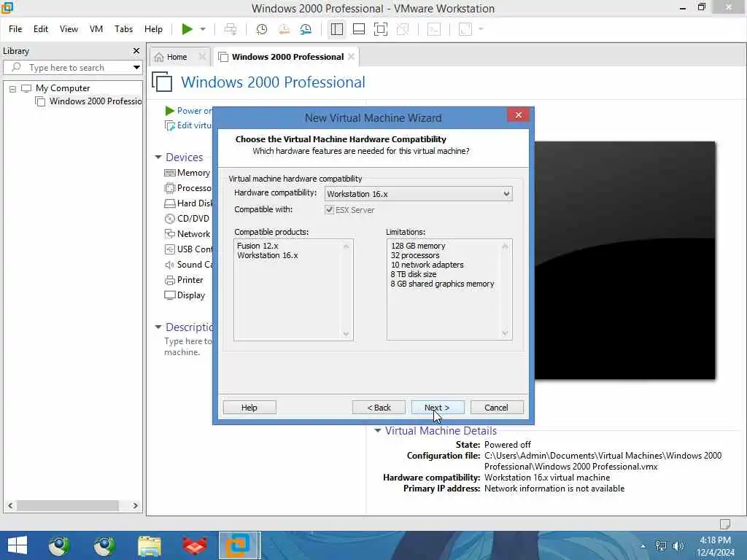Image resolution: width=747 pixels, height=560 pixels.
Task: Click the console view toolbar icon
Action: click(x=434, y=29)
